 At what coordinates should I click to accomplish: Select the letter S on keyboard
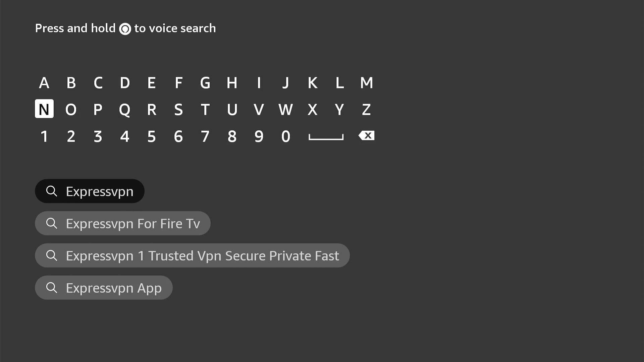tap(178, 109)
